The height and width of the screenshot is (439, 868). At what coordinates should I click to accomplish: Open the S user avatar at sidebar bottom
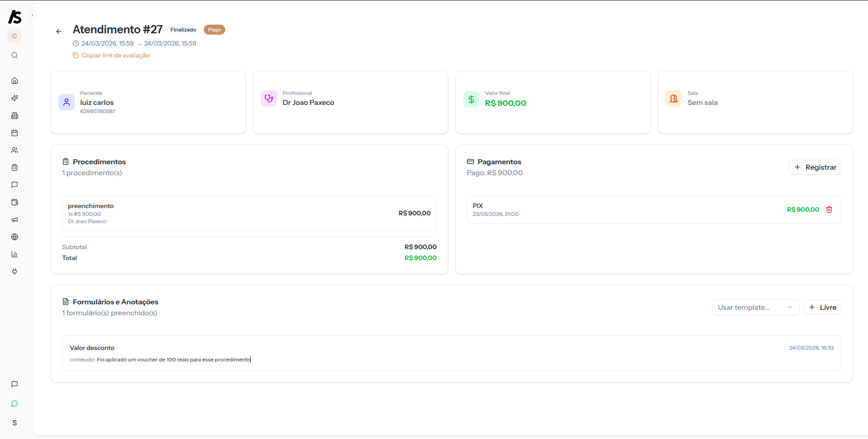[x=15, y=423]
